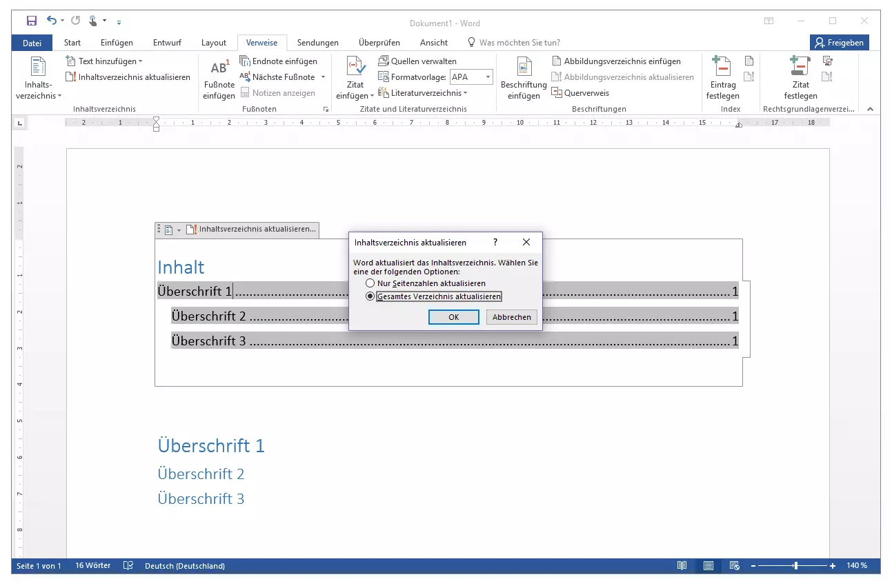Open the Datei tab

[x=32, y=43]
